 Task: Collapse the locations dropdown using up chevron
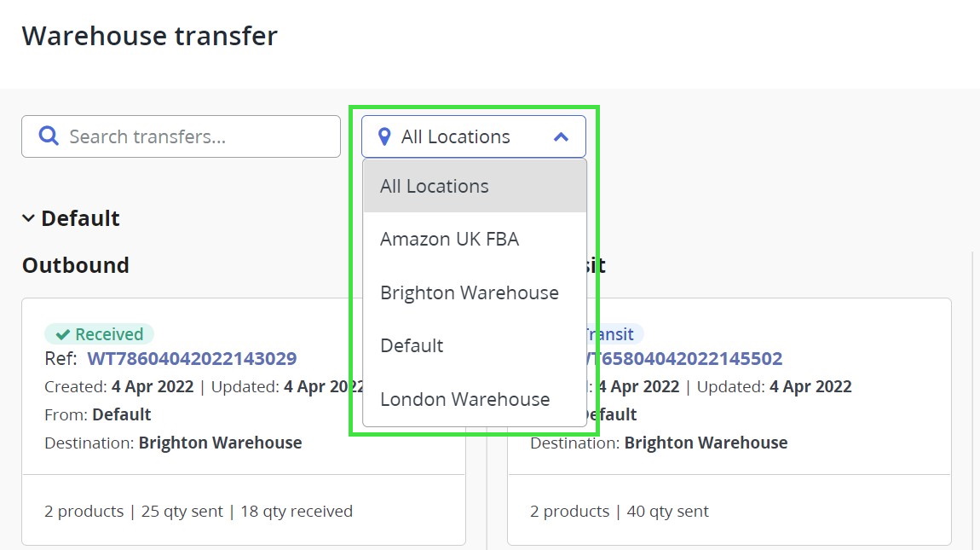tap(561, 136)
